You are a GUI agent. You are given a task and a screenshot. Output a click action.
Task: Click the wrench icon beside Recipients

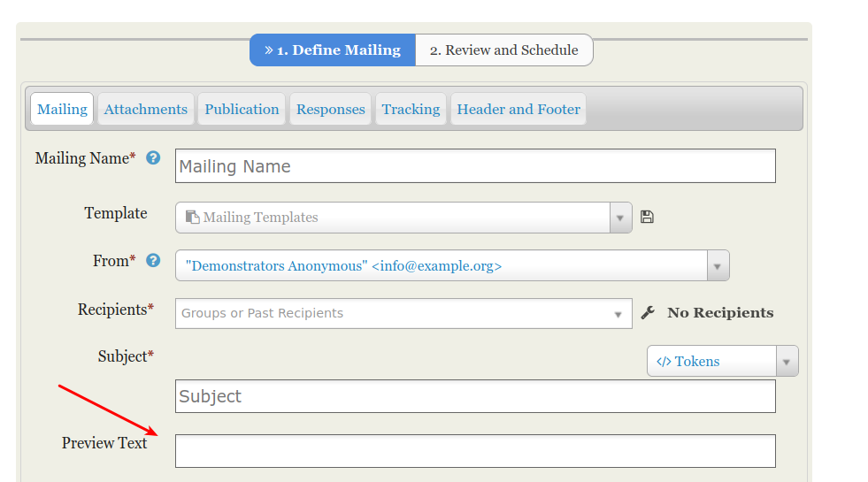click(x=648, y=313)
